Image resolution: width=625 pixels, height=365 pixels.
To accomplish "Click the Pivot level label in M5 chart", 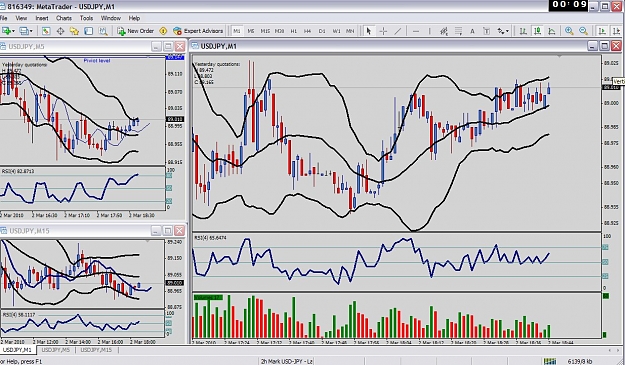I will (97, 61).
